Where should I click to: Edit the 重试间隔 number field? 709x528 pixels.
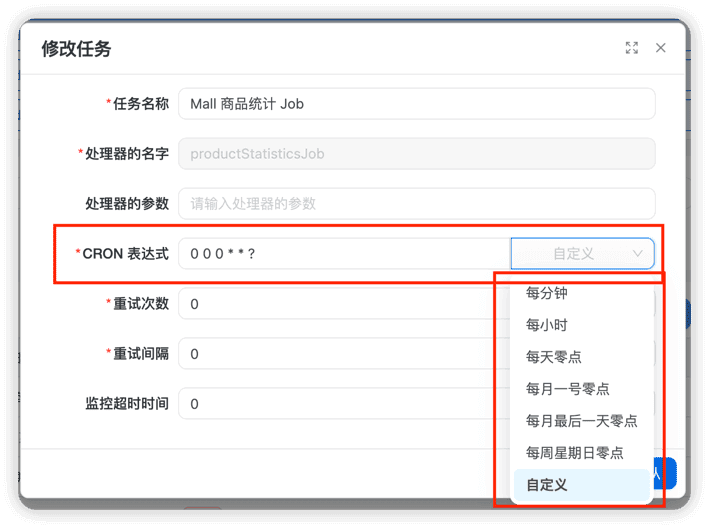[344, 354]
